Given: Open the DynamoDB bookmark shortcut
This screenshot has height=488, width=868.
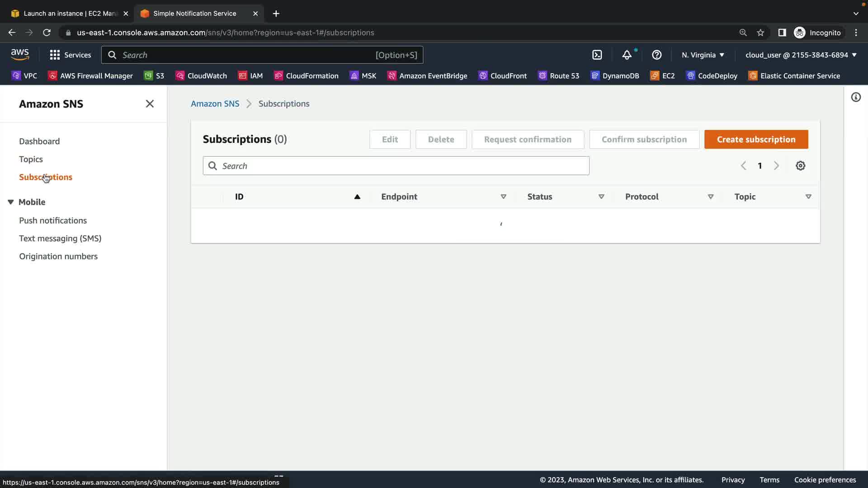Looking at the screenshot, I should coord(615,76).
